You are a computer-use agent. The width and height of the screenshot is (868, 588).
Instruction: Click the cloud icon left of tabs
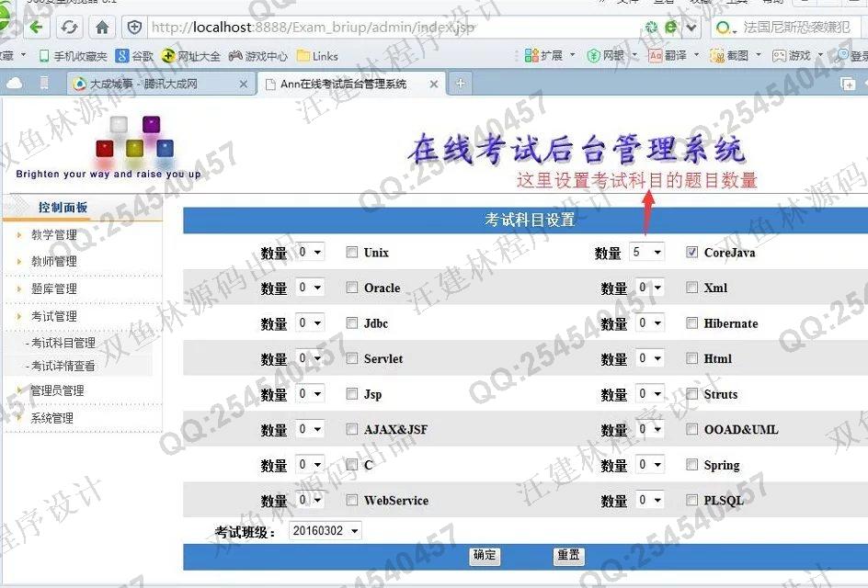[14, 83]
